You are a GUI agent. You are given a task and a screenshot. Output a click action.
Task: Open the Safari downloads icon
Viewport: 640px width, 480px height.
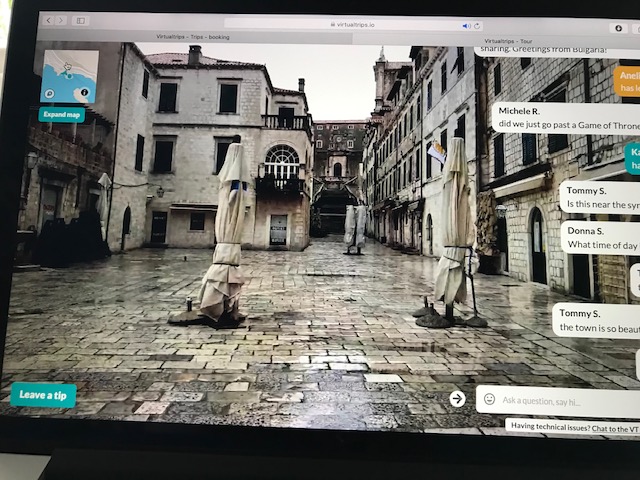[621, 28]
